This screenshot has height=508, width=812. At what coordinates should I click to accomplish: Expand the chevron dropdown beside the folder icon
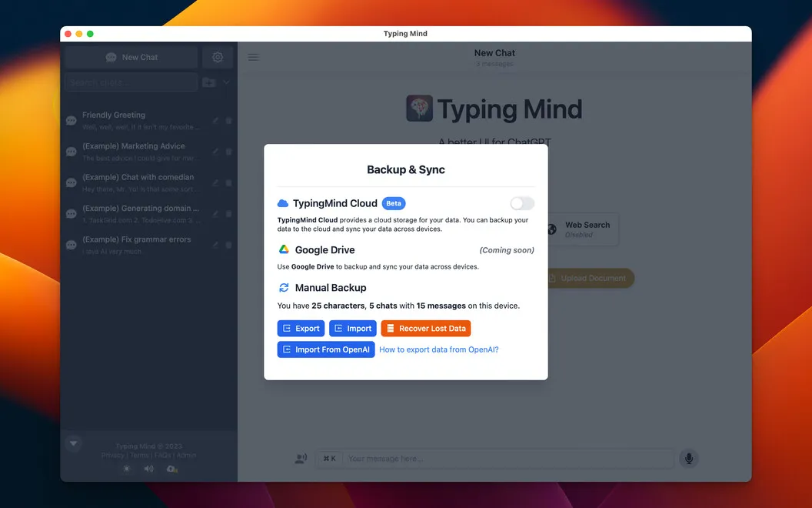(226, 82)
